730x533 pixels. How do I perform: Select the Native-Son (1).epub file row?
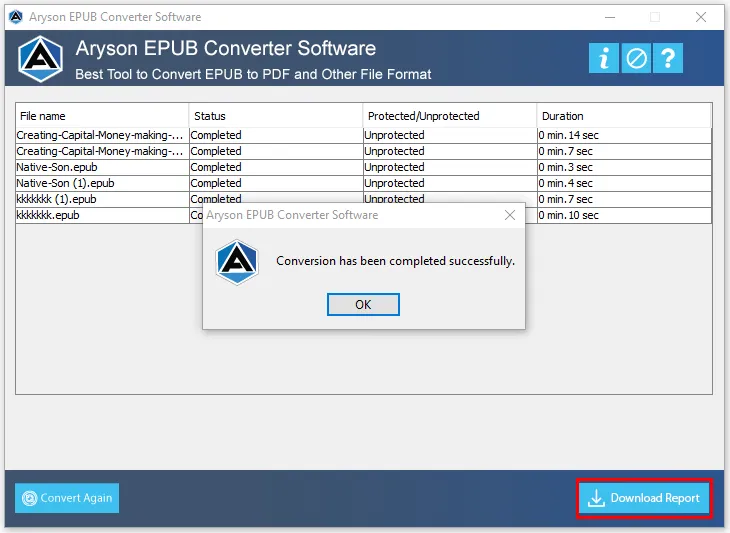pyautogui.click(x=363, y=183)
